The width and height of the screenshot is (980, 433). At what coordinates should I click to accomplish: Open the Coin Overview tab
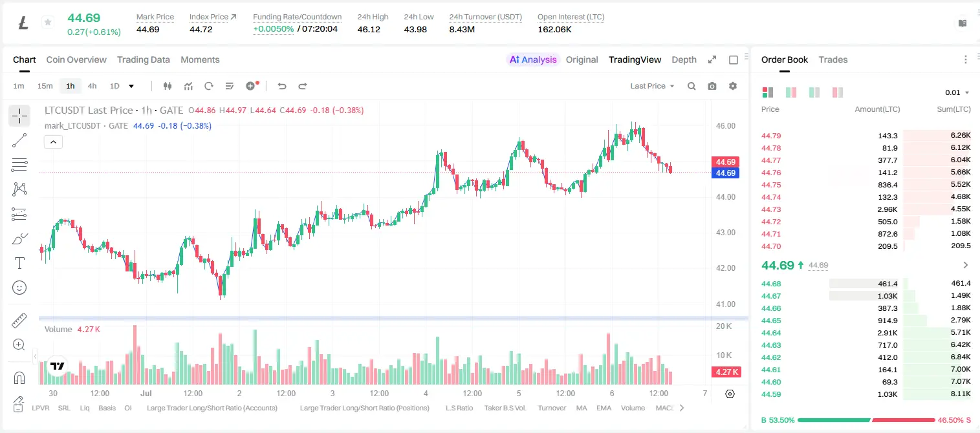[x=76, y=59]
